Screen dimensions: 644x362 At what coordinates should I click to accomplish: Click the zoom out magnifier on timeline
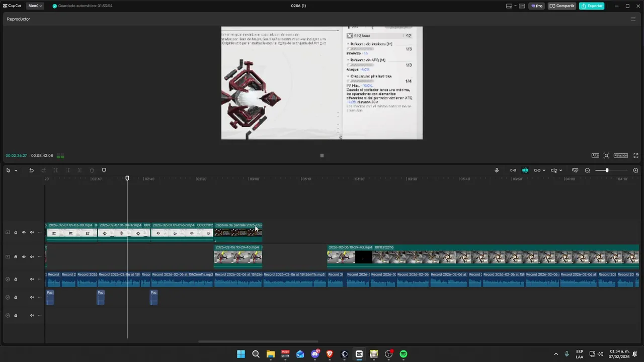[587, 170]
